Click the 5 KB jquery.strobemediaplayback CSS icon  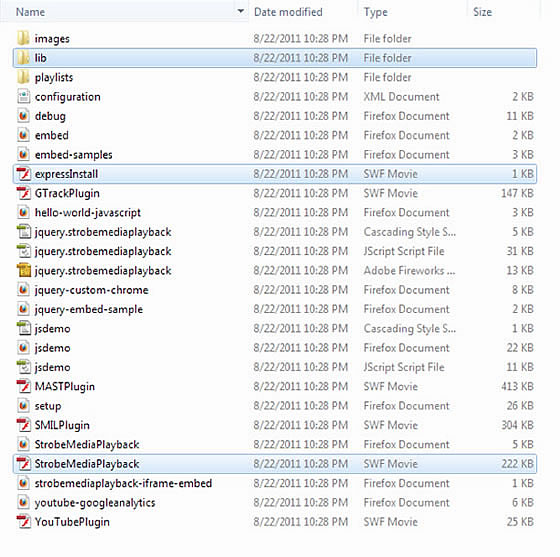(24, 232)
